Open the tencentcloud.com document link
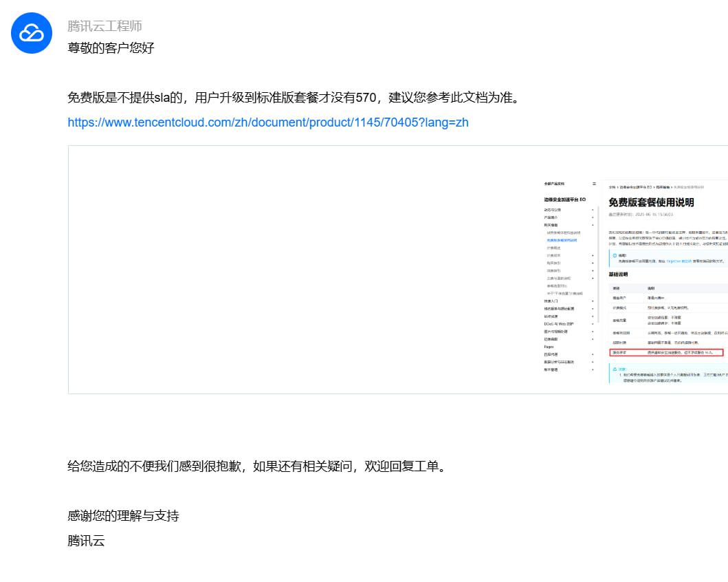Screen dimensions: 728x582 tap(268, 122)
